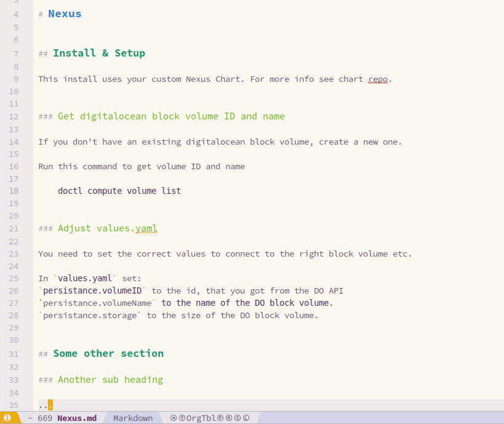Click inline code 'persistance.volumeID'
This screenshot has height=424, width=504.
pos(92,290)
